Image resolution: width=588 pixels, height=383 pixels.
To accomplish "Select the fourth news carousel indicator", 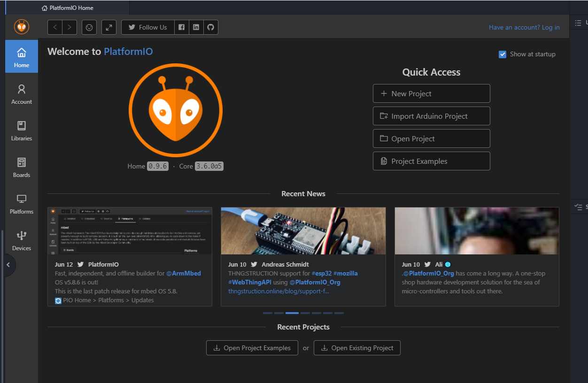I will [x=305, y=313].
